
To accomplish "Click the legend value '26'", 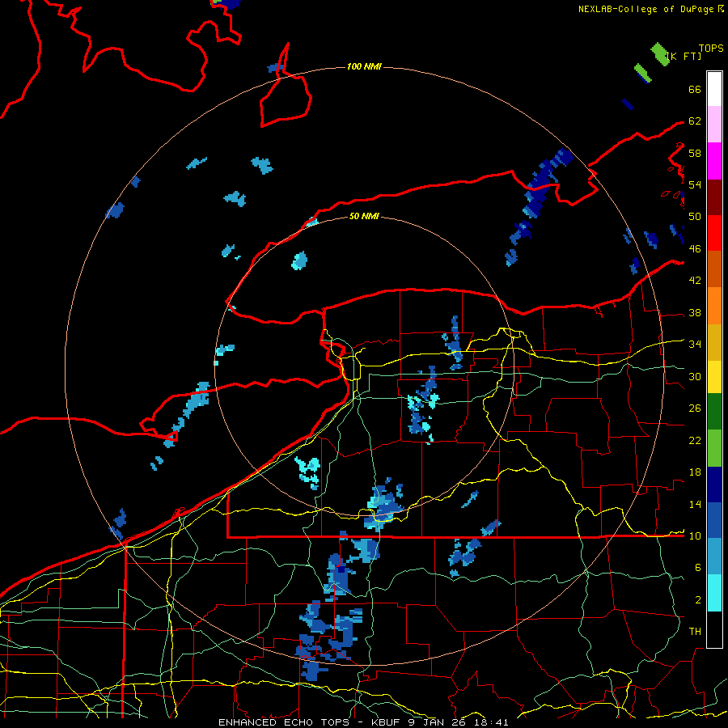I will [695, 408].
